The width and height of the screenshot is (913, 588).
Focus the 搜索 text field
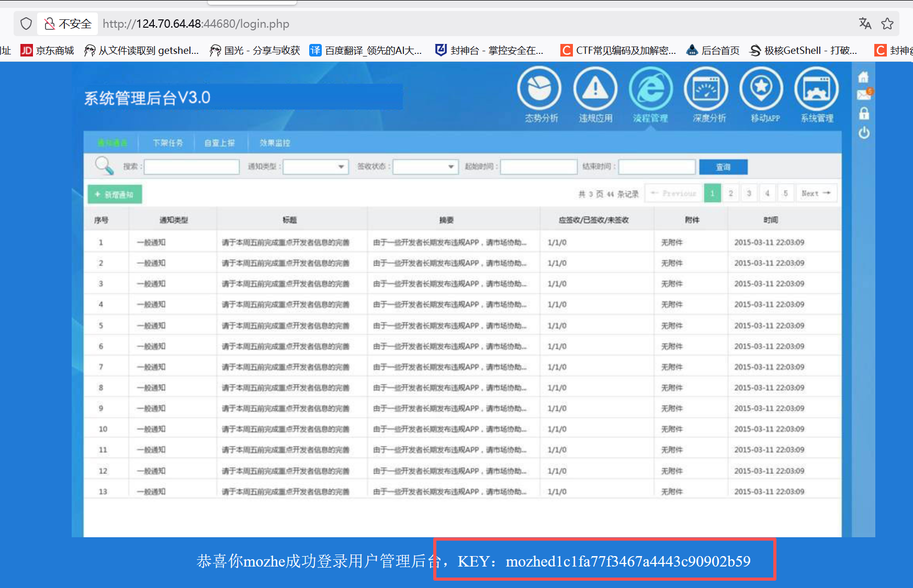[x=191, y=167]
